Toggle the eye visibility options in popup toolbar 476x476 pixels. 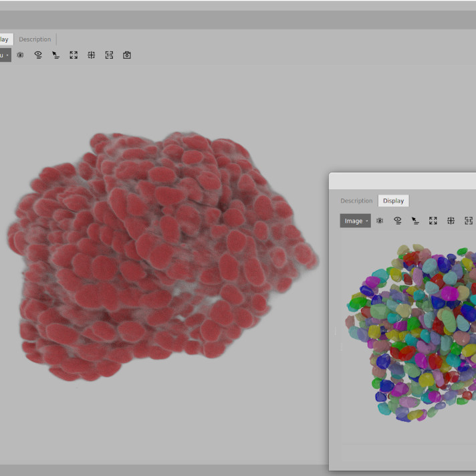tap(398, 221)
